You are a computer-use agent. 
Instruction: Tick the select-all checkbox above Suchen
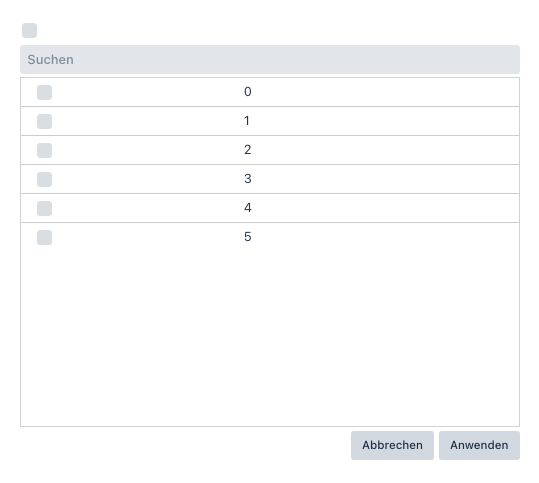pyautogui.click(x=30, y=31)
